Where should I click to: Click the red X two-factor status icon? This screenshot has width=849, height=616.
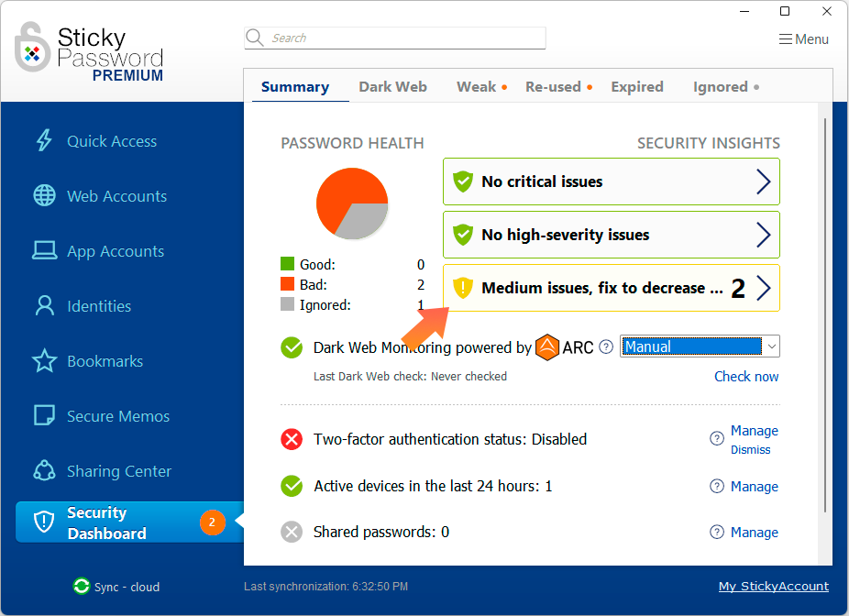pyautogui.click(x=292, y=439)
